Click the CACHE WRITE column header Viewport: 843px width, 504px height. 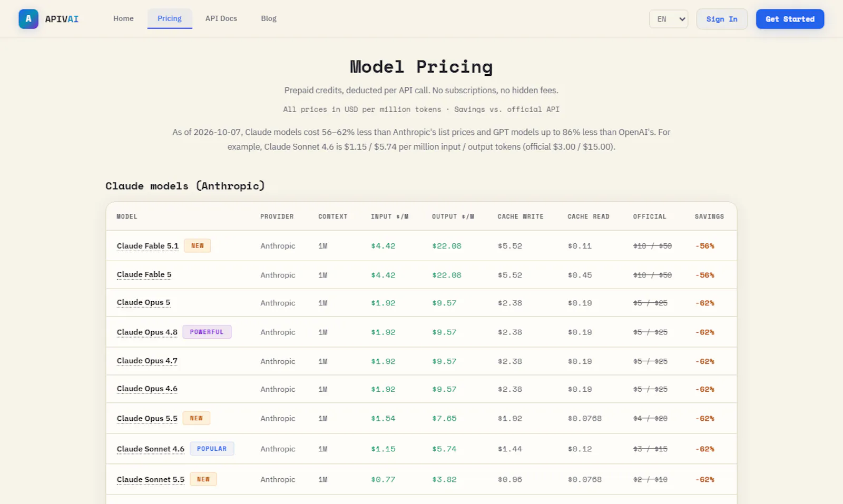(521, 216)
